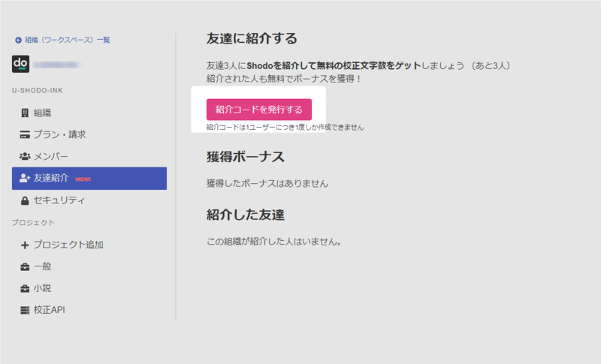Image resolution: width=601 pixels, height=364 pixels.
Task: Click the text 獲得したボーナスはありません
Action: 267,184
